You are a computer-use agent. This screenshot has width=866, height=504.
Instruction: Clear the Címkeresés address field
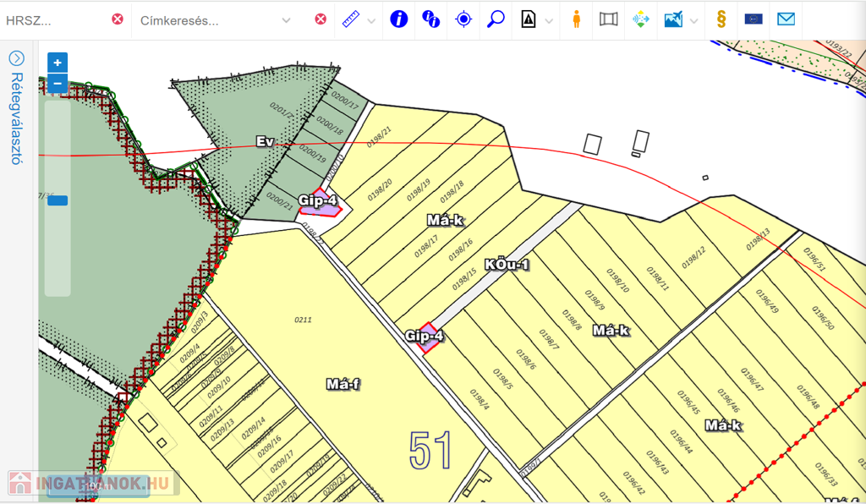point(321,19)
